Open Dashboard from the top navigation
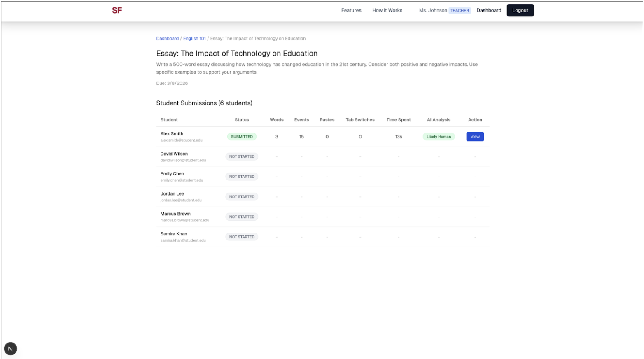 [x=489, y=10]
